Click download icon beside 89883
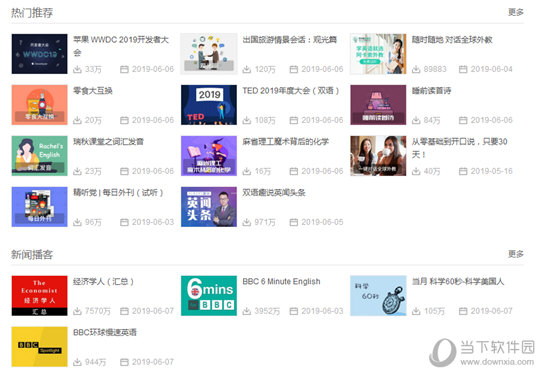The width and height of the screenshot is (550, 381). (x=416, y=69)
